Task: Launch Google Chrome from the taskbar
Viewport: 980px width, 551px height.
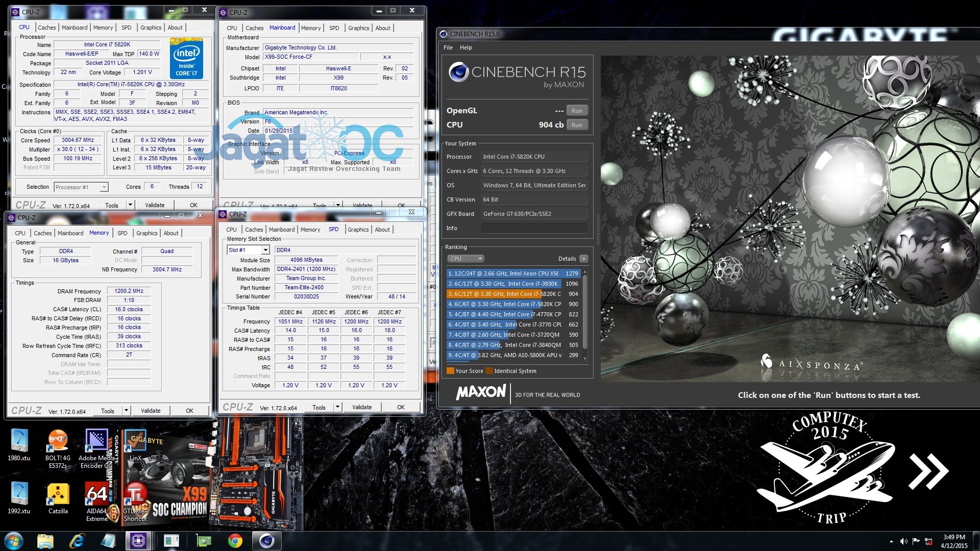Action: click(x=235, y=541)
